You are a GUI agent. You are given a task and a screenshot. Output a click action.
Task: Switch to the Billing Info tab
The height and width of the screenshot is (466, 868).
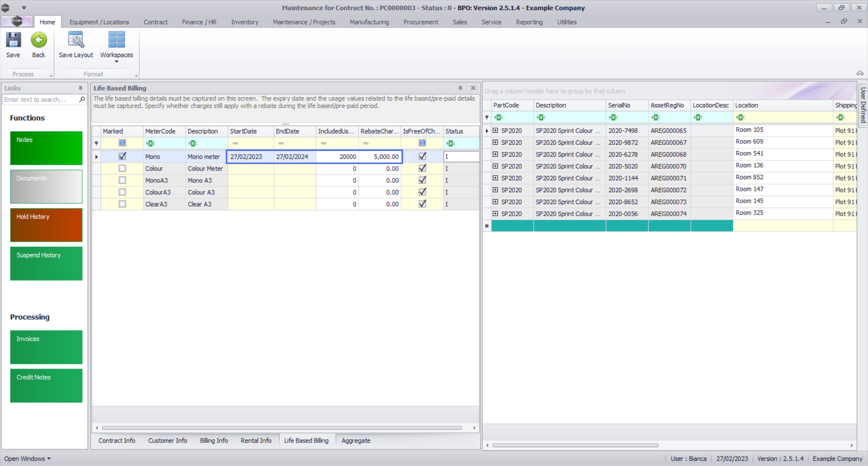(214, 441)
